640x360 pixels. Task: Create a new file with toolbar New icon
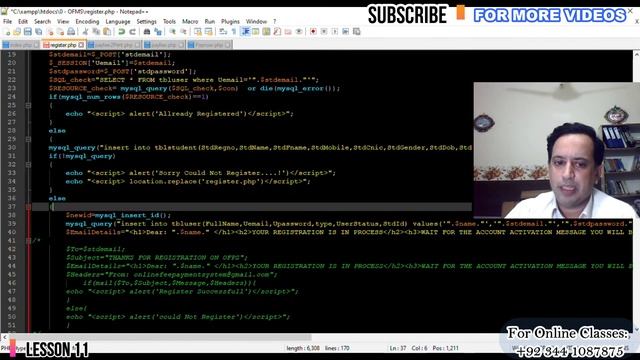(x=7, y=31)
